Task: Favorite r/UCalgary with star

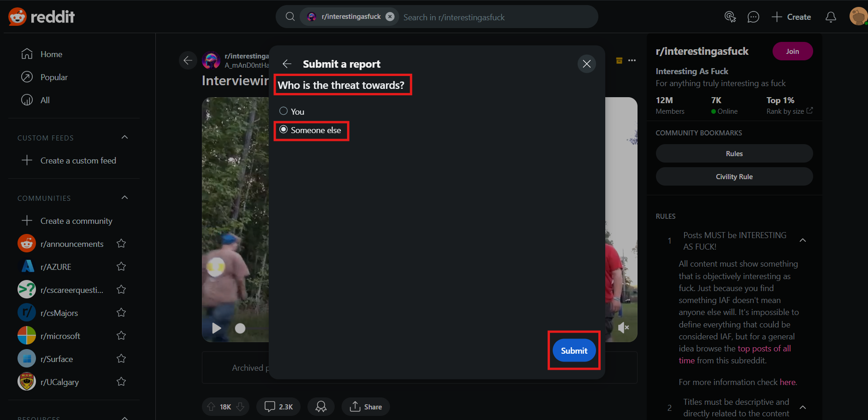Action: (x=121, y=381)
